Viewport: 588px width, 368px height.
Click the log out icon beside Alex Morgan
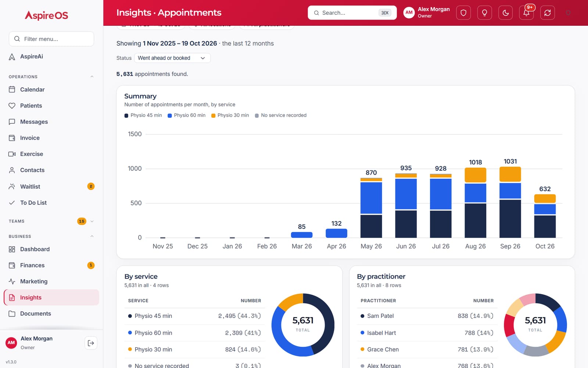point(91,343)
